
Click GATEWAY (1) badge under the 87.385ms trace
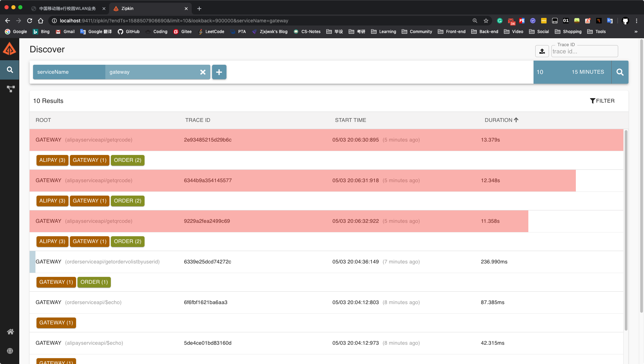[56, 323]
